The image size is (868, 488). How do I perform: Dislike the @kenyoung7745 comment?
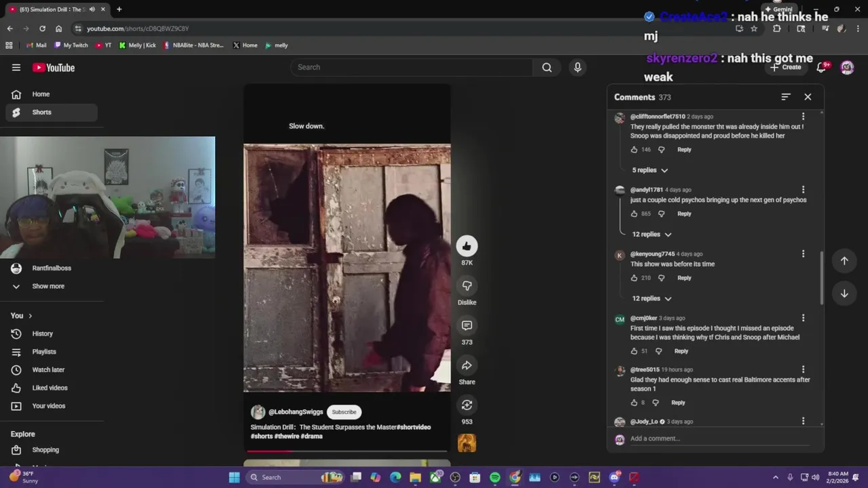click(661, 278)
